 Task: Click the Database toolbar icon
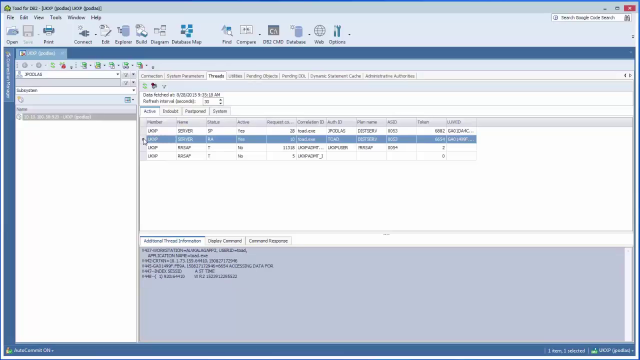(x=296, y=34)
